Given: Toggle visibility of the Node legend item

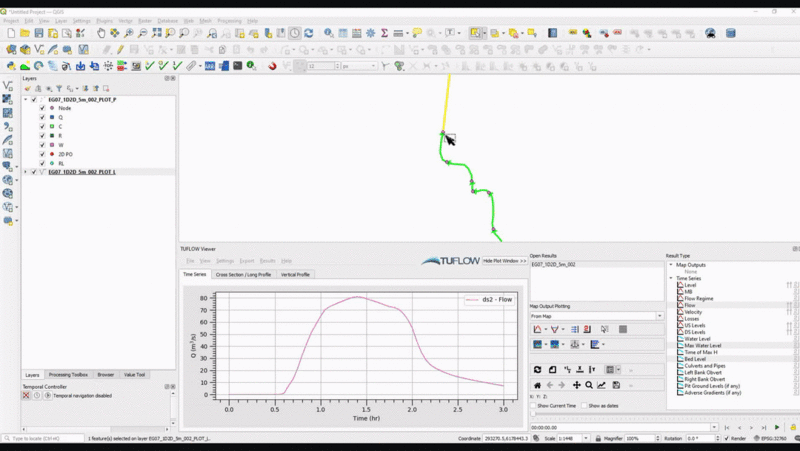Looking at the screenshot, I should click(41, 108).
